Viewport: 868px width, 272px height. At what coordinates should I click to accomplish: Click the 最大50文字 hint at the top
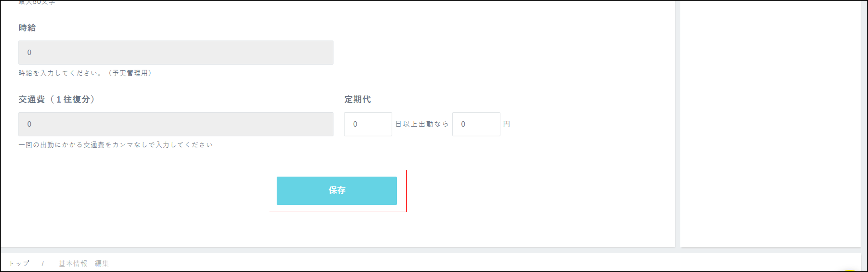coord(36,2)
